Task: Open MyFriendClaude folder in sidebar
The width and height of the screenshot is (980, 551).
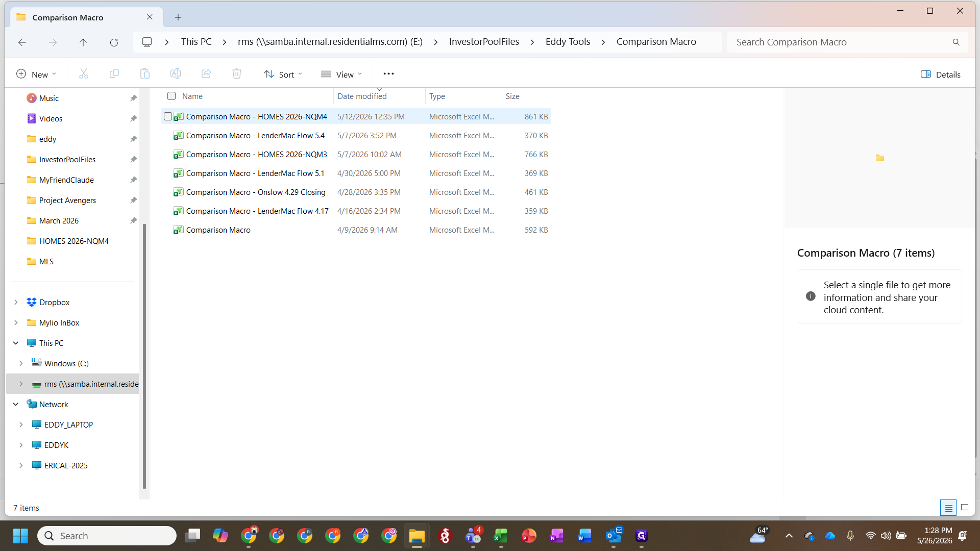Action: (x=66, y=180)
